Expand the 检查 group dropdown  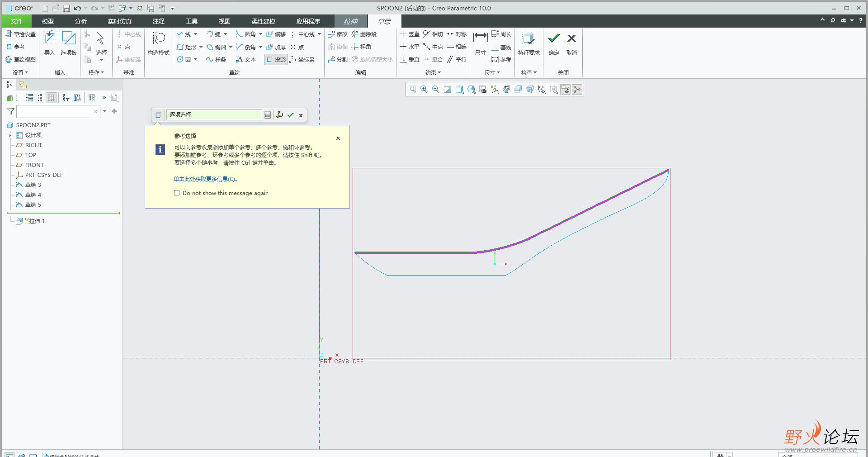(x=528, y=72)
